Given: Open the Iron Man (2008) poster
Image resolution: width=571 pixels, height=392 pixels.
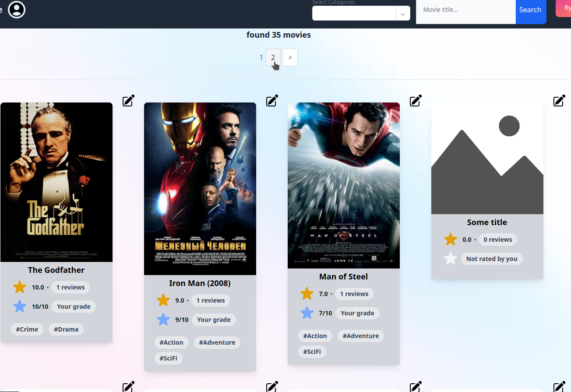Looking at the screenshot, I should [x=200, y=189].
